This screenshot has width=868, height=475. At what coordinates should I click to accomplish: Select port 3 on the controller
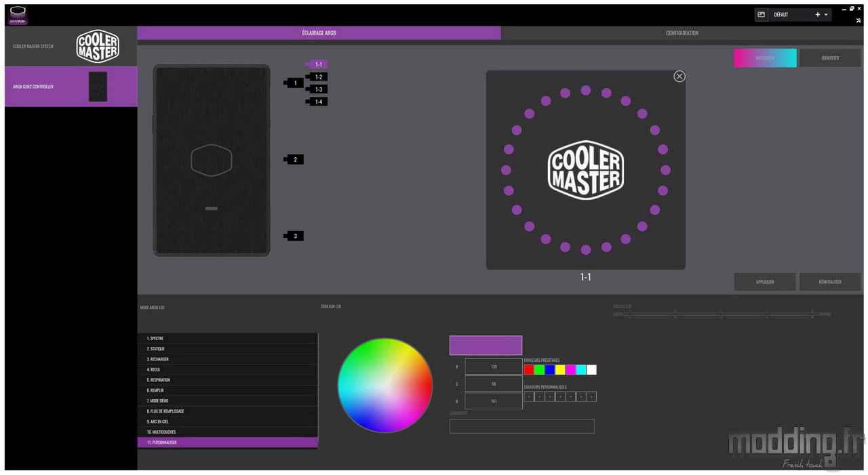(294, 236)
